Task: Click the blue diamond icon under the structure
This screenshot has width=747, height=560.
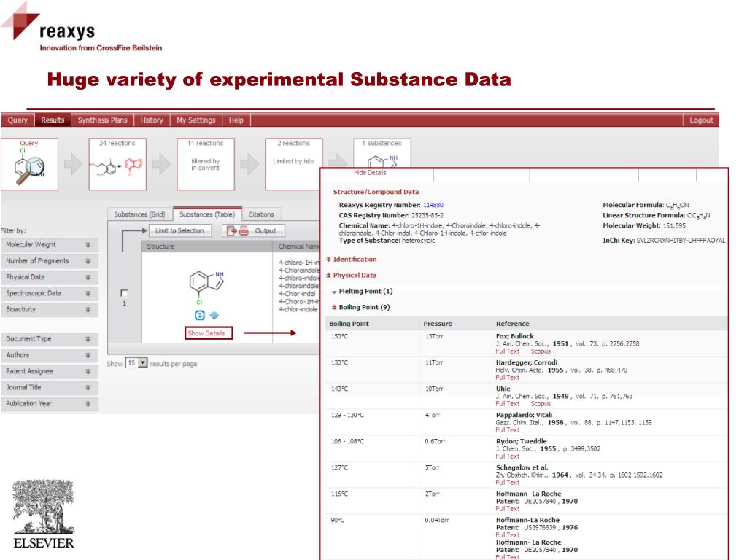Action: [214, 315]
